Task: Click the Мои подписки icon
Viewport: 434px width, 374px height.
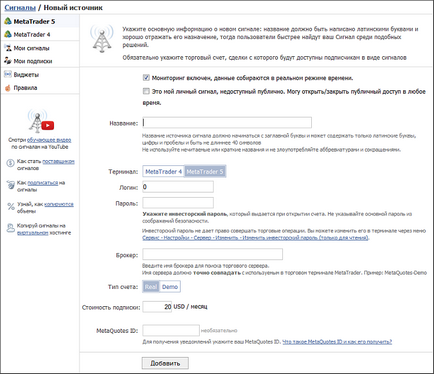Action: [8, 61]
